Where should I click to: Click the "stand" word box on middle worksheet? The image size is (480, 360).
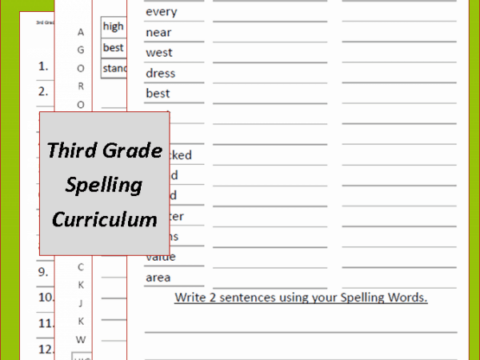[x=114, y=69]
